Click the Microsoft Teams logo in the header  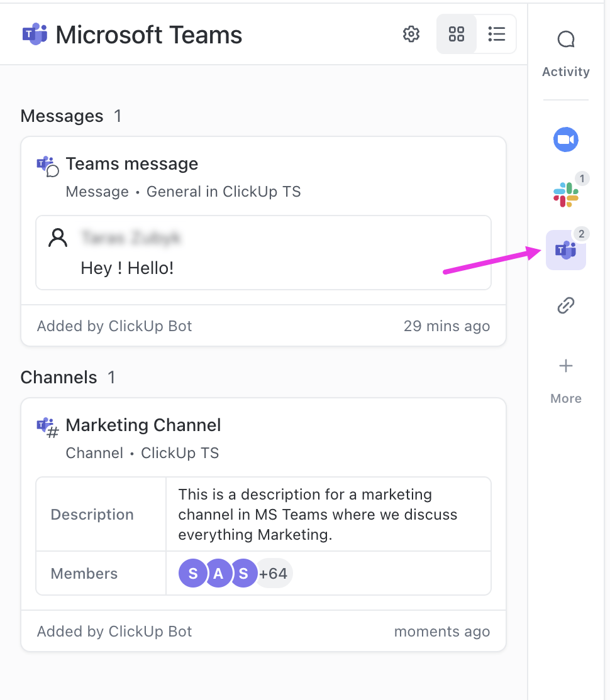coord(35,34)
